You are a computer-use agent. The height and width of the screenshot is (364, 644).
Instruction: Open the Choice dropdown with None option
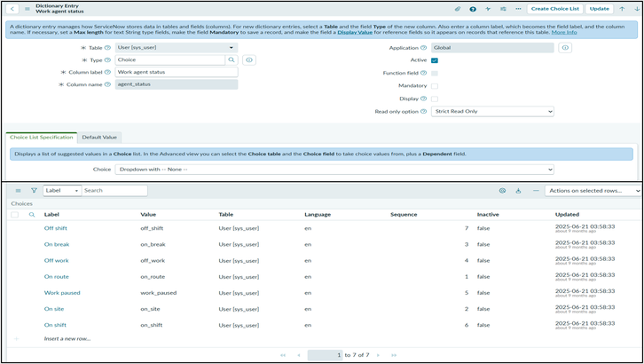tap(334, 169)
